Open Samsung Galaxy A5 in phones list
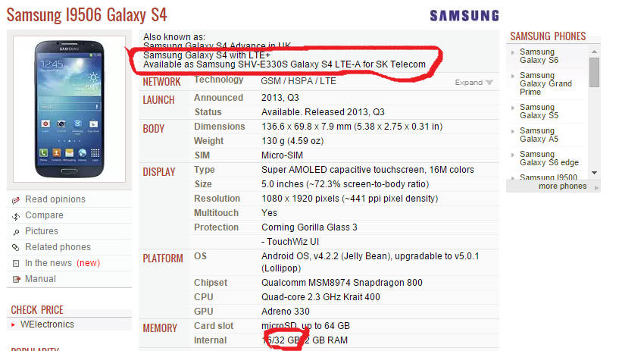This screenshot has height=351, width=644. [539, 135]
